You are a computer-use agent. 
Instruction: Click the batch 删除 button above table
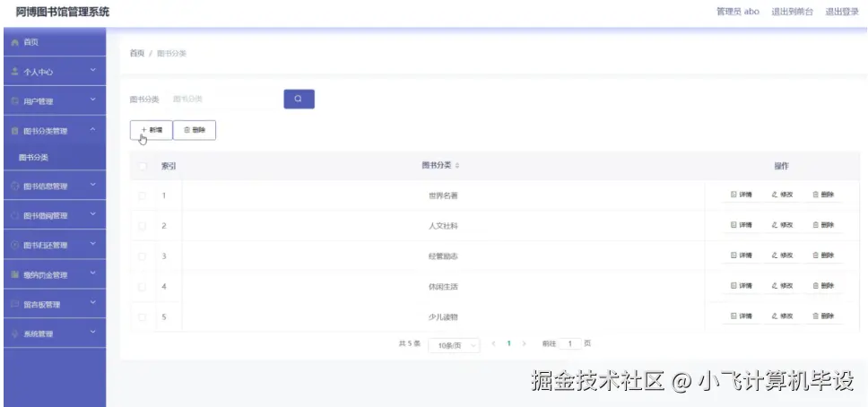pyautogui.click(x=195, y=130)
